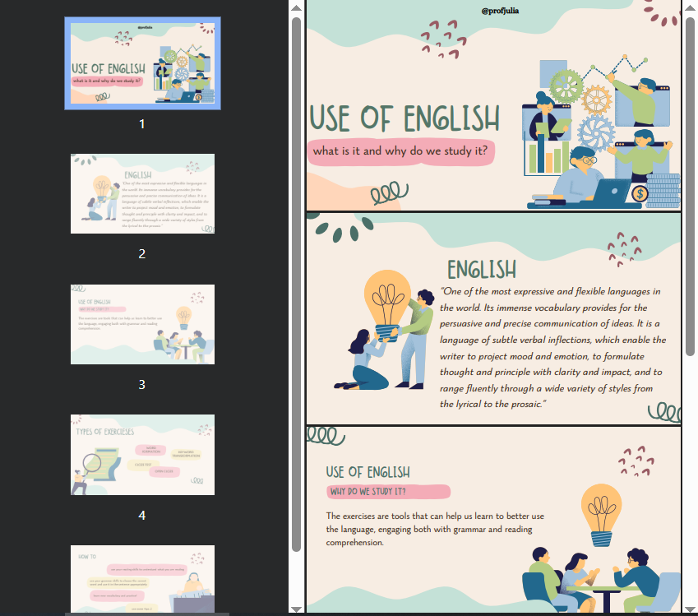Image resolution: width=698 pixels, height=616 pixels.
Task: Click the ENGLISH heading on second slide
Action: 482,270
